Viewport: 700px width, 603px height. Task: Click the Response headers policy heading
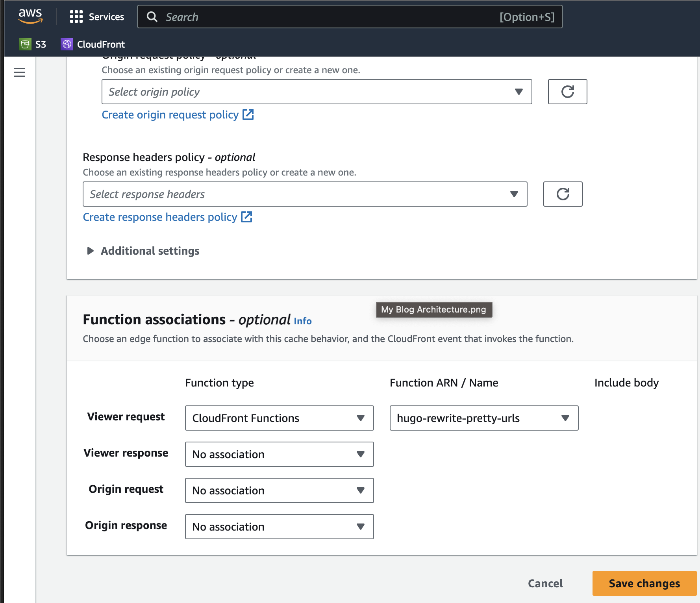(169, 157)
